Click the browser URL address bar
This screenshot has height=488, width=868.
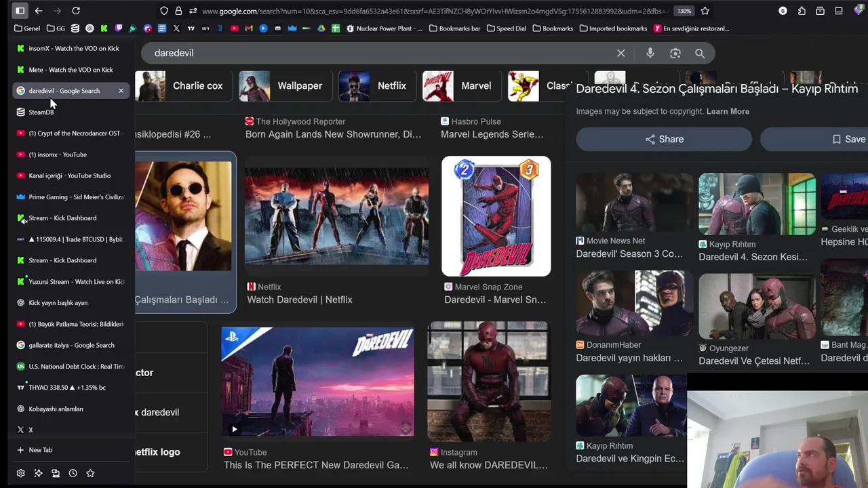[x=434, y=11]
